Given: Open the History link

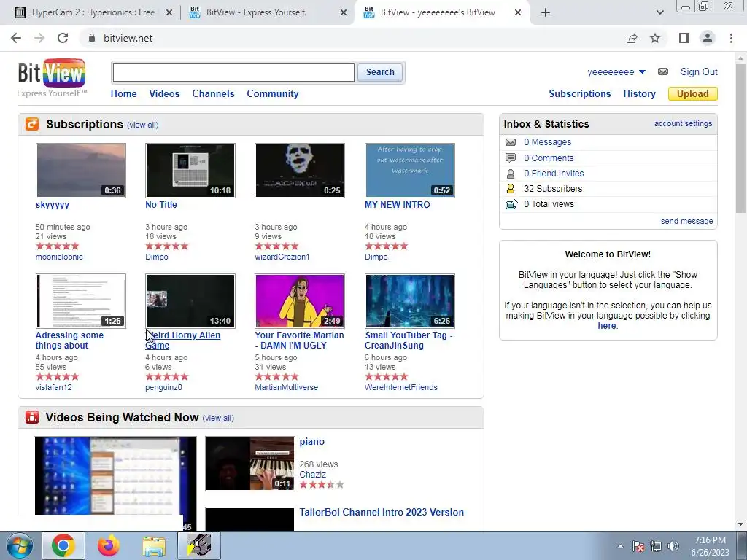Looking at the screenshot, I should [639, 94].
